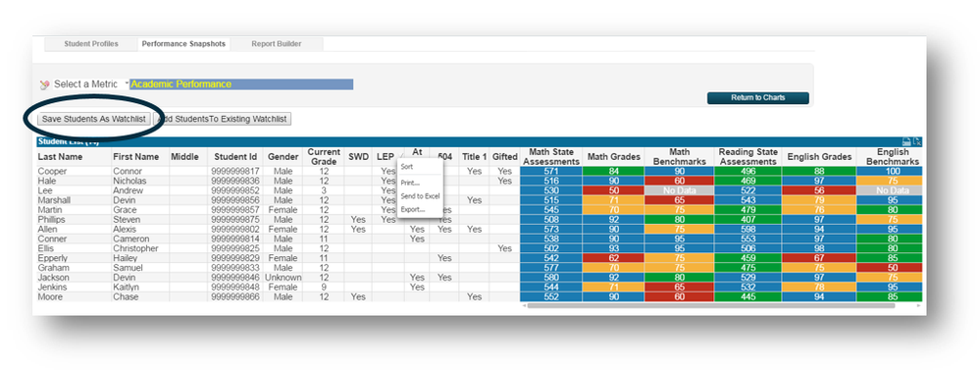
Task: Click red 62 Math Grades cell for Epperly
Action: coord(613,258)
